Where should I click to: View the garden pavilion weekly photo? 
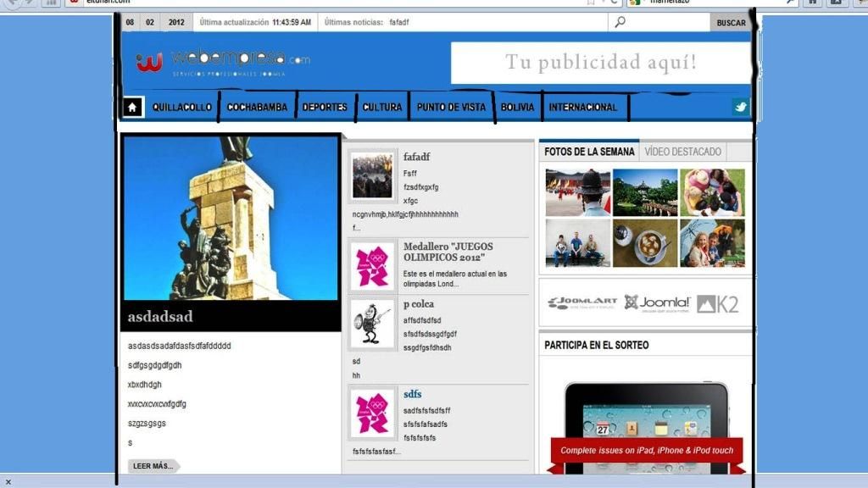tap(645, 192)
